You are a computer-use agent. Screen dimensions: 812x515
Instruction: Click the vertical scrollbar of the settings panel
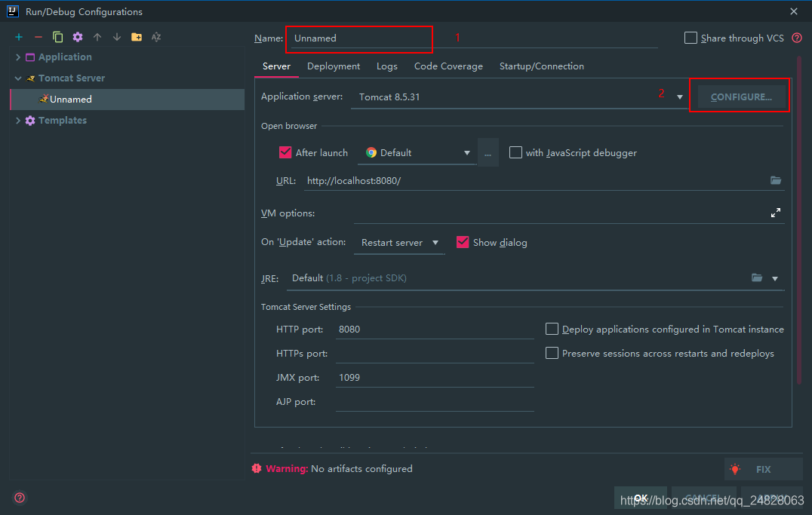click(x=800, y=220)
